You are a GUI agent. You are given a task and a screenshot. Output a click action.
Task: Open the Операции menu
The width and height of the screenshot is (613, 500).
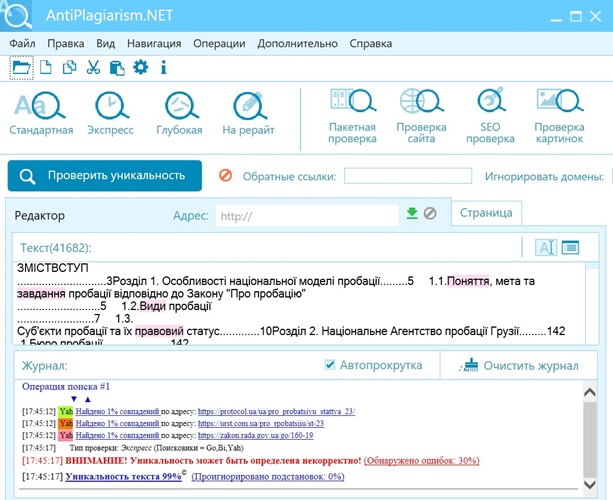coord(219,43)
